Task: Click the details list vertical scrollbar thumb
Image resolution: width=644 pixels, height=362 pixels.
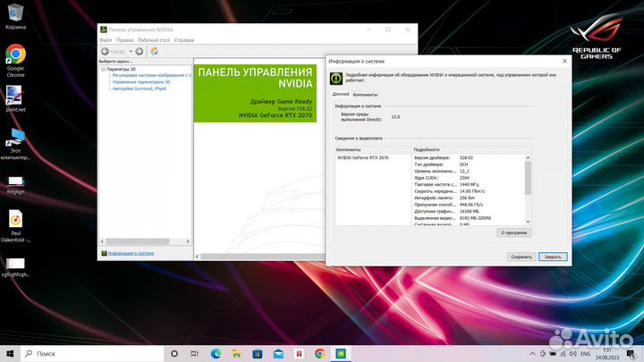Action: (529, 177)
